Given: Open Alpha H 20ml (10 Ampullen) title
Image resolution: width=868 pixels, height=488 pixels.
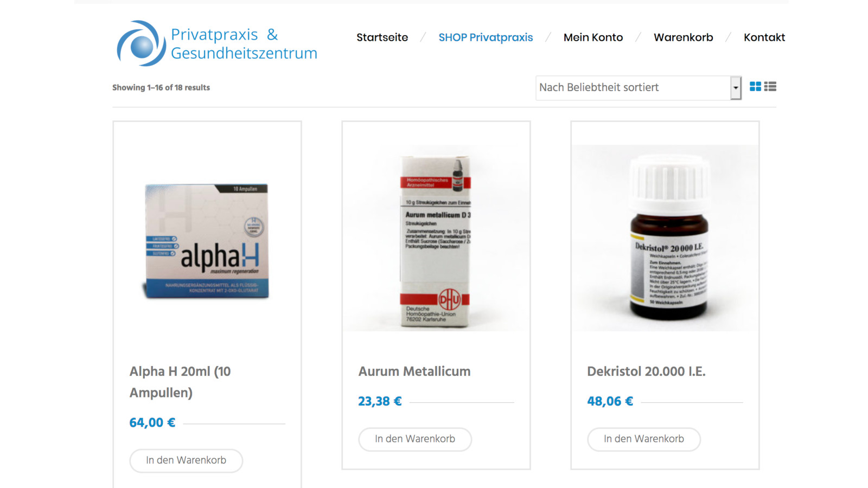Looking at the screenshot, I should tap(180, 382).
